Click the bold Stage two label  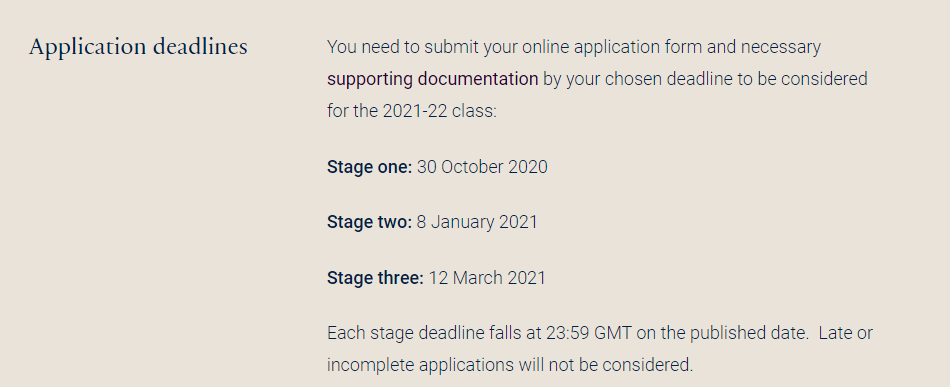[370, 222]
